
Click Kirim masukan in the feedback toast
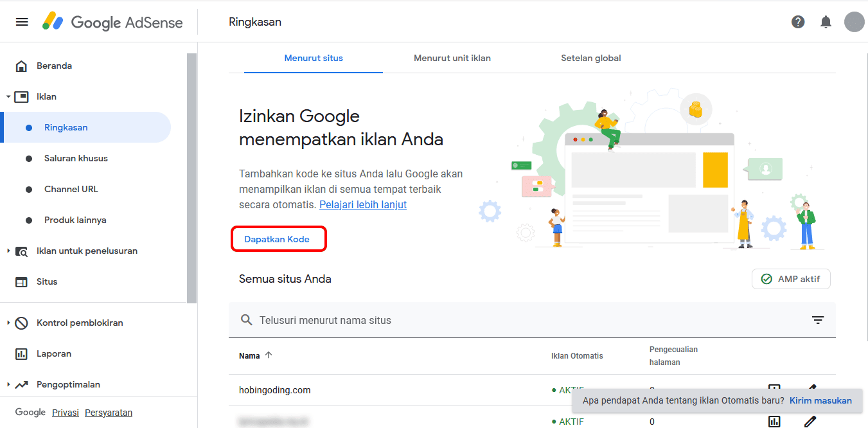coord(820,400)
